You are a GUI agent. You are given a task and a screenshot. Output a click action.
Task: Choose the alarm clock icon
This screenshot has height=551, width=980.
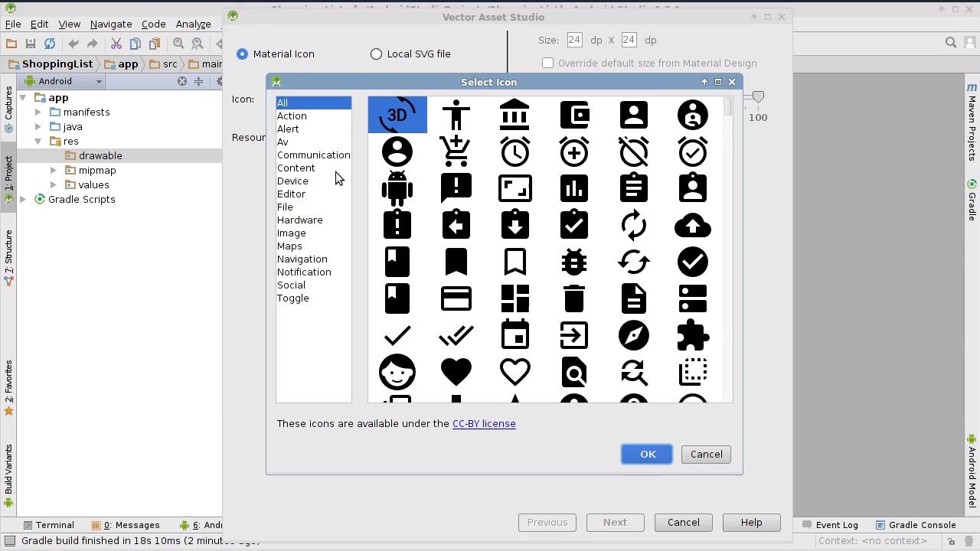click(515, 152)
